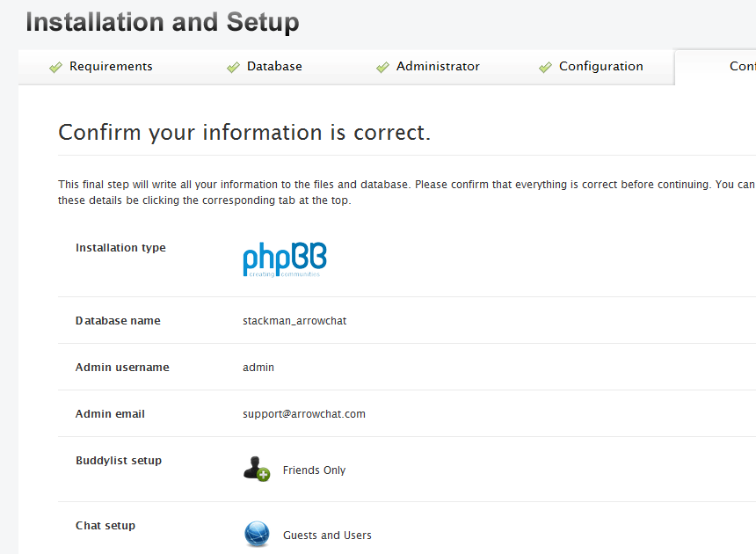
Task: Click the green checkmark beside Requirements
Action: coord(55,67)
